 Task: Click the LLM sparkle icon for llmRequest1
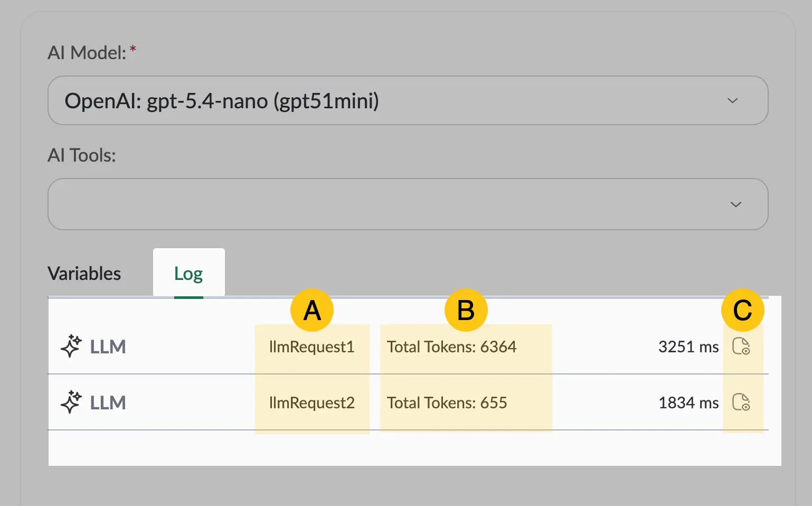point(71,346)
